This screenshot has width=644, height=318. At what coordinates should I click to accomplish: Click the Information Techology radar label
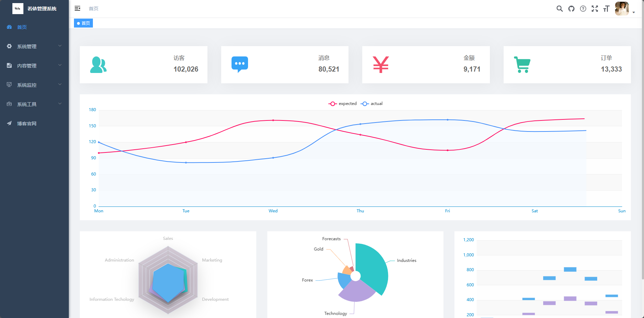(112, 299)
